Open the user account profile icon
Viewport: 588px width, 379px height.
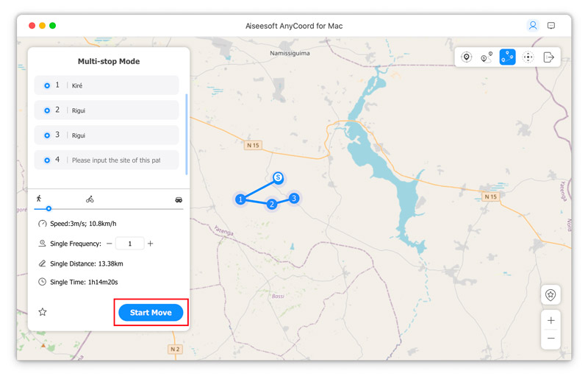(x=532, y=26)
